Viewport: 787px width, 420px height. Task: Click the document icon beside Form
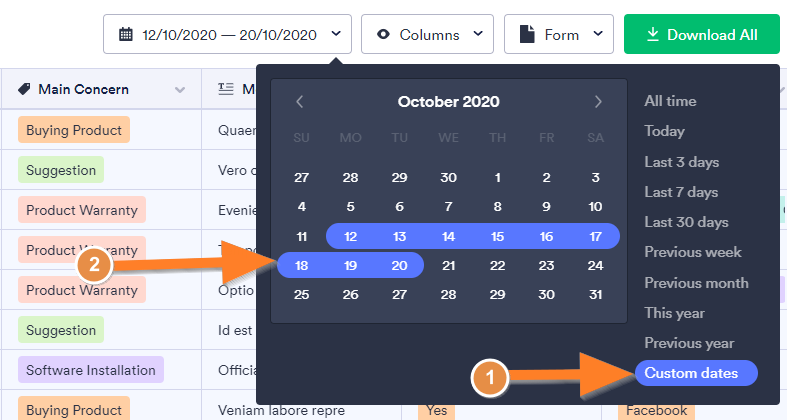tap(527, 34)
